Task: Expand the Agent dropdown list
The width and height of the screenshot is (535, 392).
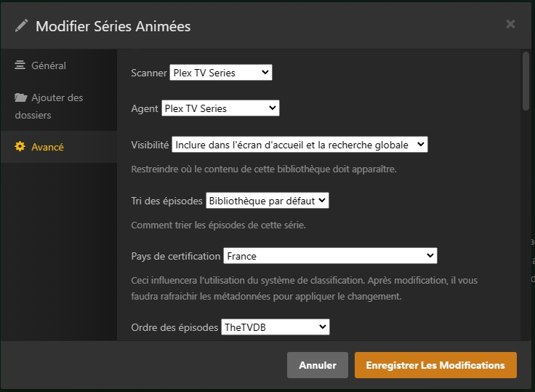Action: [x=220, y=108]
